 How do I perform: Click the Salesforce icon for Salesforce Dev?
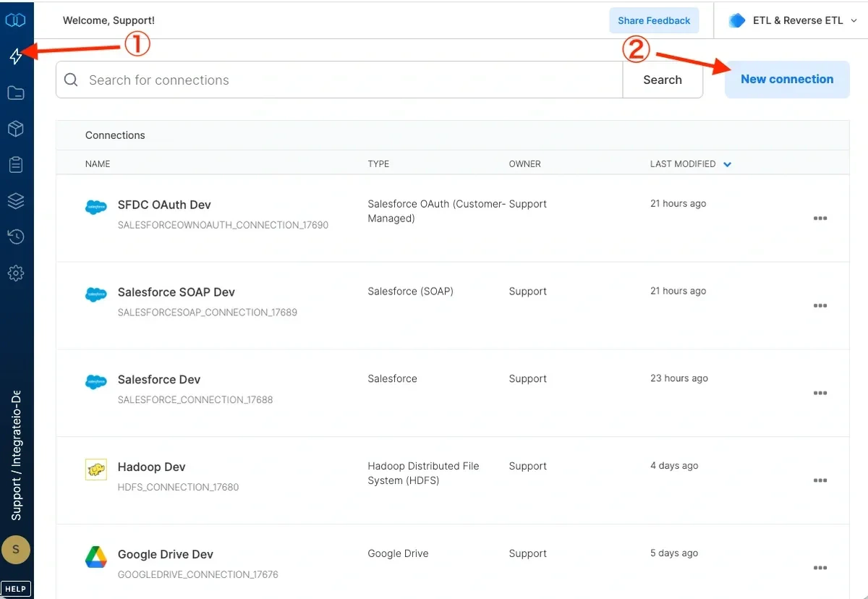[95, 382]
